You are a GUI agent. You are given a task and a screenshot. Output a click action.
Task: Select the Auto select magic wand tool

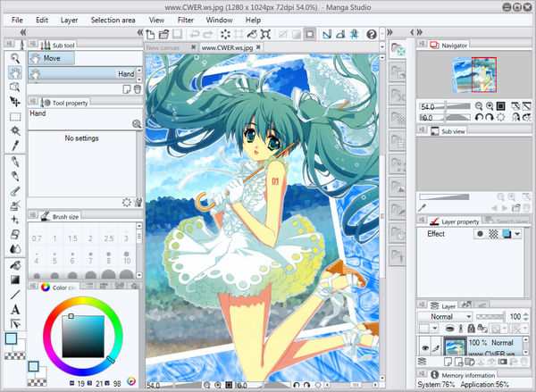pyautogui.click(x=14, y=131)
